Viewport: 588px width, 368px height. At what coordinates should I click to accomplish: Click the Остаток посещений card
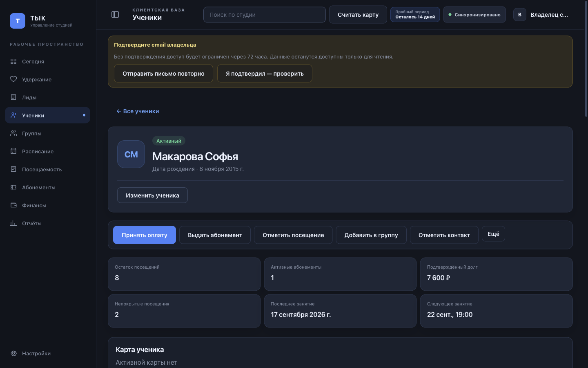pos(184,274)
